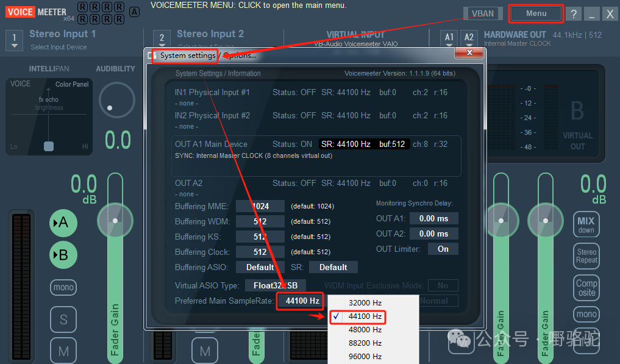Expand Stereo Input 2 device selector
The image size is (620, 364).
162,39
